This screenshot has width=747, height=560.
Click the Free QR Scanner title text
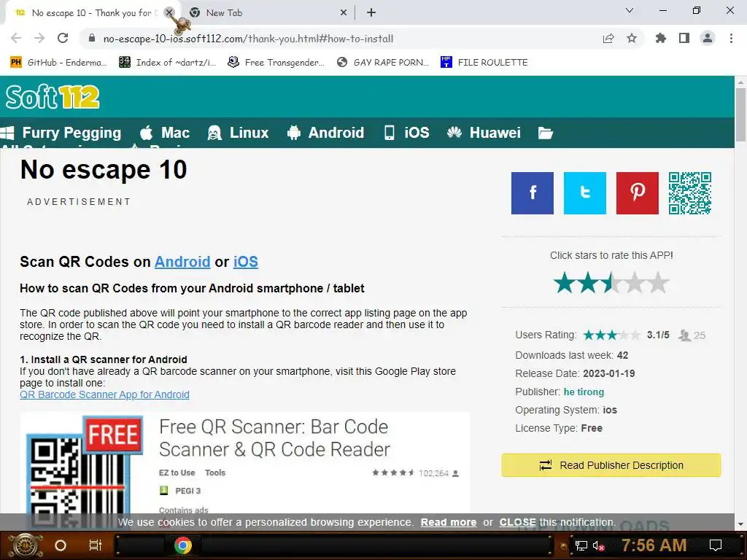(x=274, y=438)
